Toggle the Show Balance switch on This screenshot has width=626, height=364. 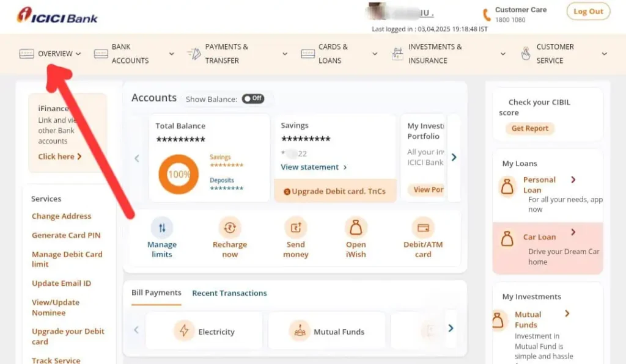pos(253,98)
